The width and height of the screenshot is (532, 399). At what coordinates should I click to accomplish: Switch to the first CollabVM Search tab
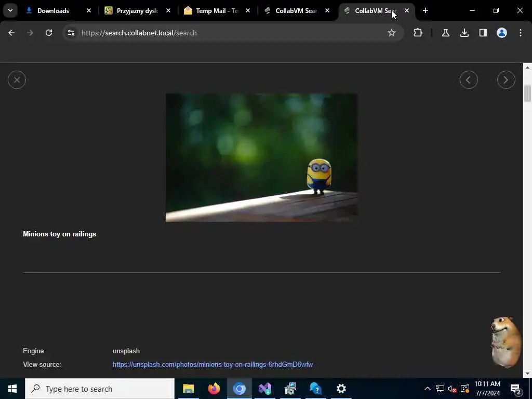[296, 11]
